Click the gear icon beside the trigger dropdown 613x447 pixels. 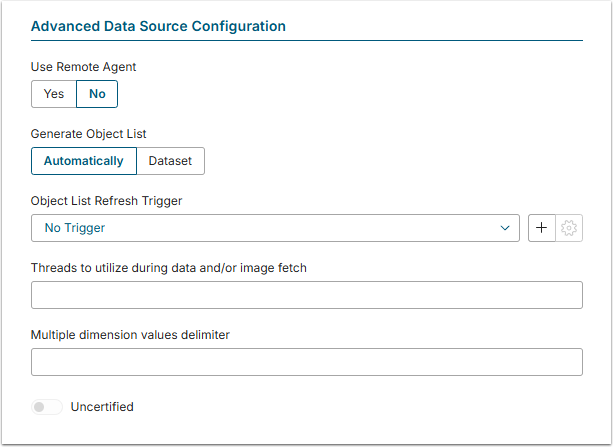pyautogui.click(x=569, y=228)
